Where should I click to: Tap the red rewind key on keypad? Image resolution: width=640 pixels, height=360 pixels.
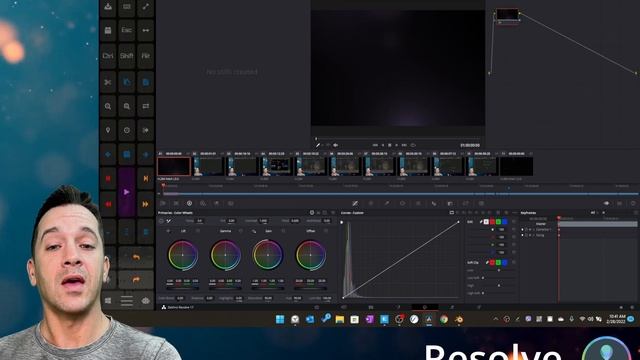point(108,204)
